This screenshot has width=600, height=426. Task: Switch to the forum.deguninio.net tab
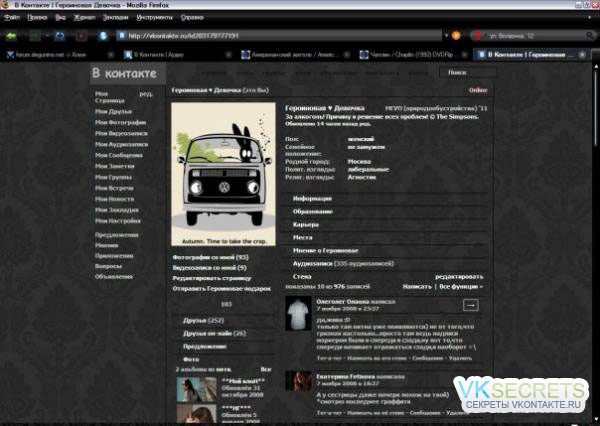pos(57,55)
